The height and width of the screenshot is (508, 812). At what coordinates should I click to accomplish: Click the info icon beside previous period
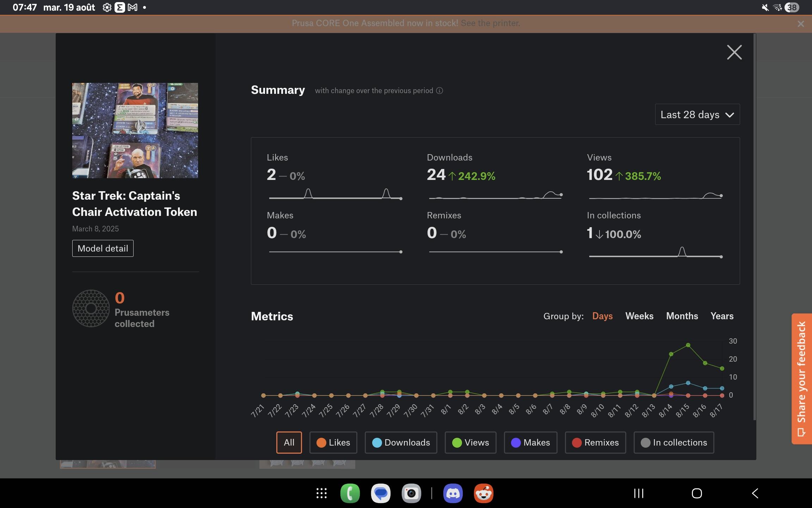(439, 91)
